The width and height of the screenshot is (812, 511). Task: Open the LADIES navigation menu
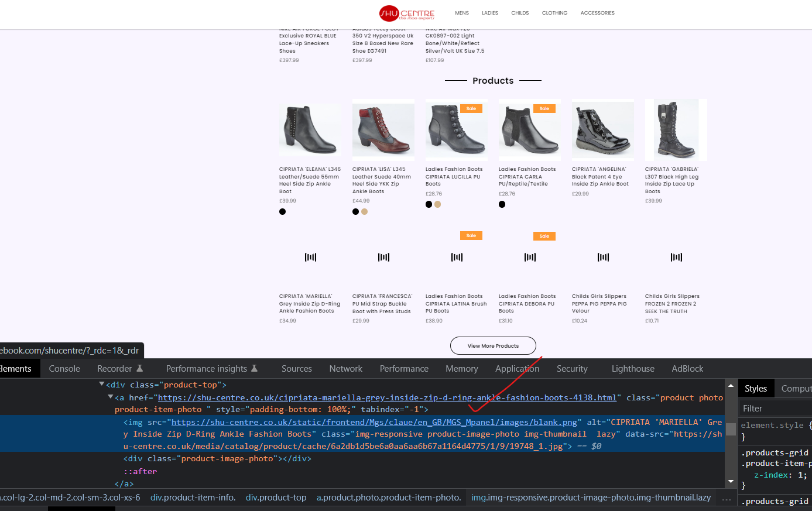(x=489, y=13)
